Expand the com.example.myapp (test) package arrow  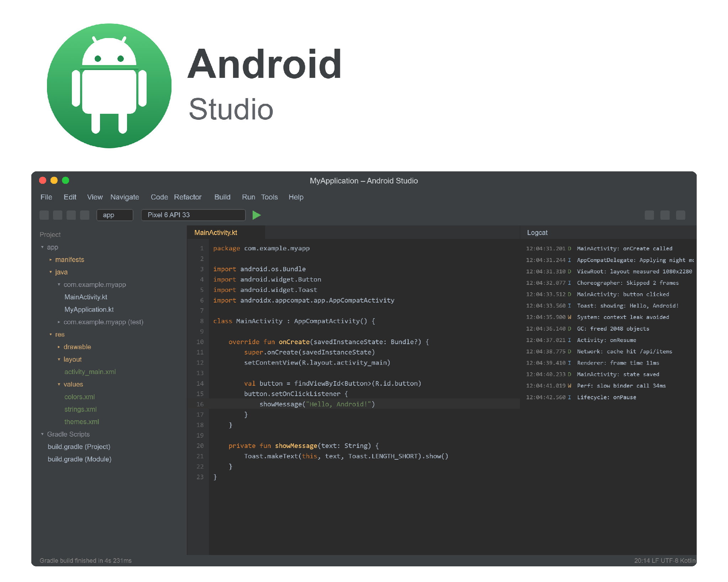click(59, 322)
